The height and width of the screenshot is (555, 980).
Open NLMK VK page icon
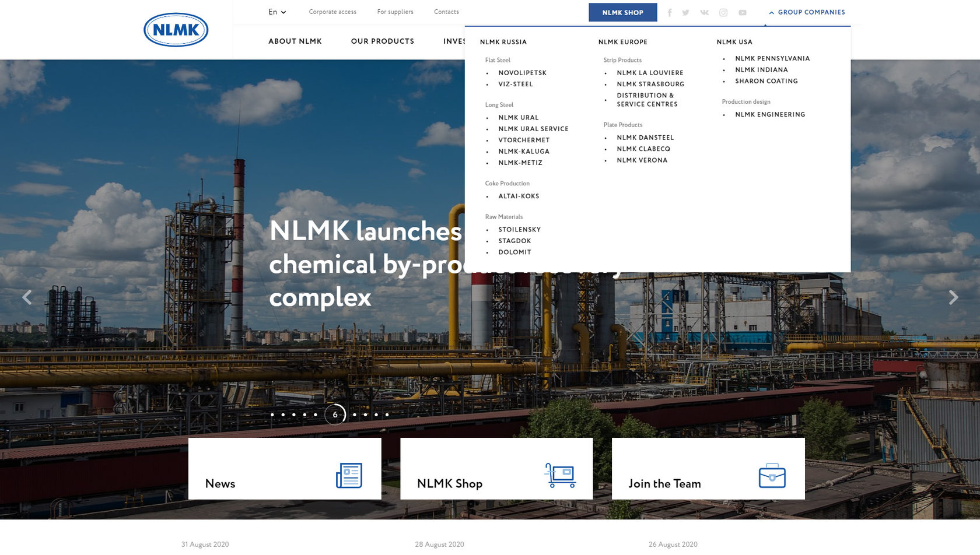705,12
